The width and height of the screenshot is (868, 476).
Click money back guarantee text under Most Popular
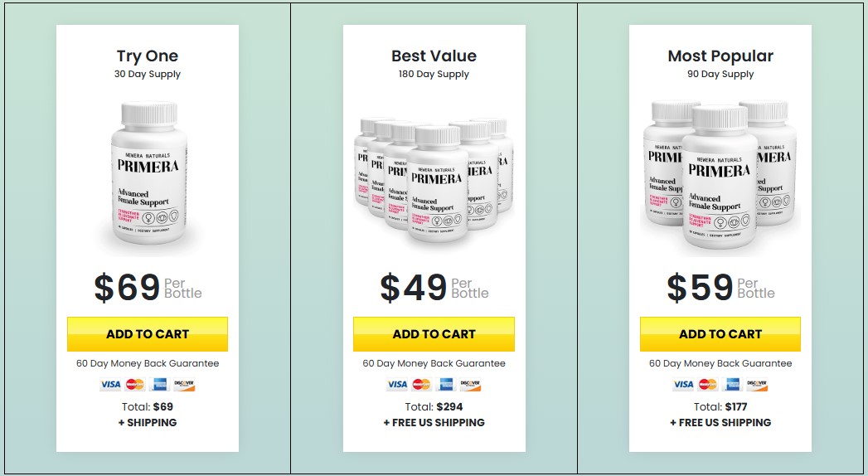pyautogui.click(x=720, y=363)
